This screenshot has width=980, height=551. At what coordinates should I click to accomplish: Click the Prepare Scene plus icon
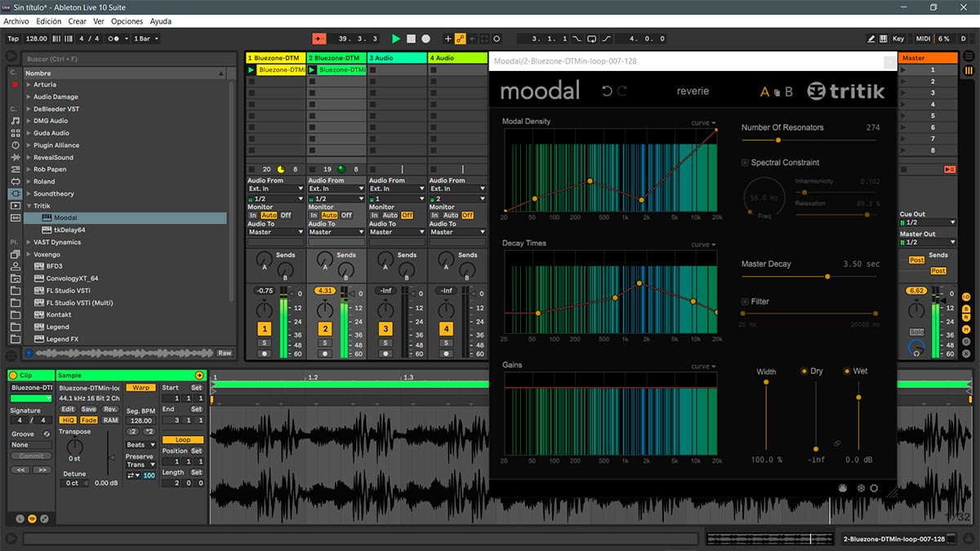pyautogui.click(x=448, y=38)
